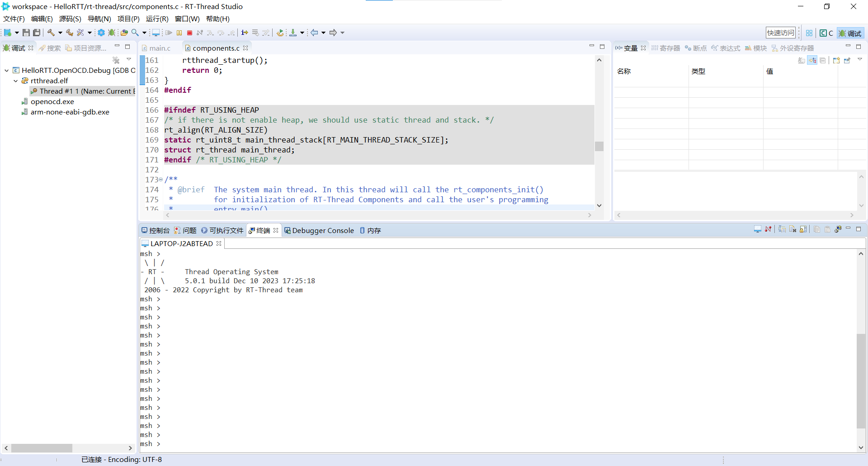Click the Suspend pause icon
868x466 pixels.
tap(179, 33)
